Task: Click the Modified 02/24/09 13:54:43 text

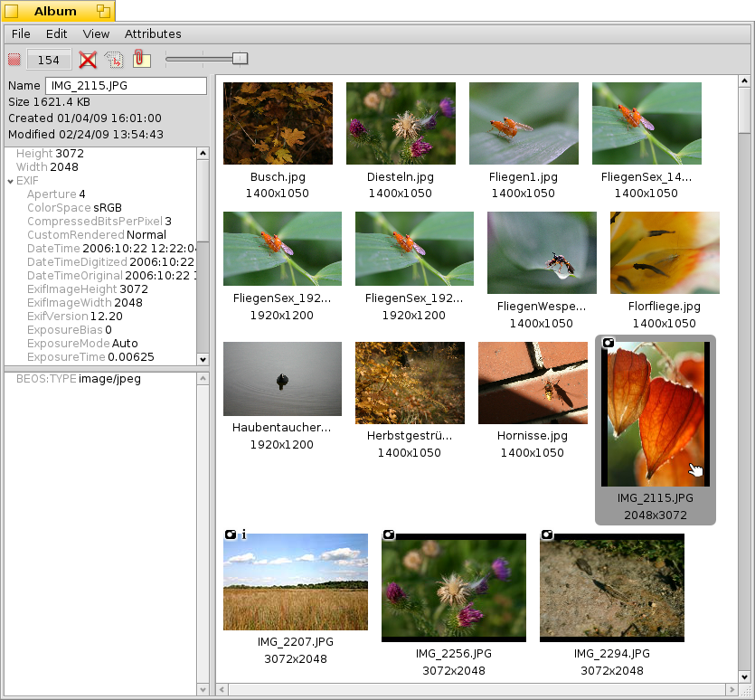Action: [86, 135]
